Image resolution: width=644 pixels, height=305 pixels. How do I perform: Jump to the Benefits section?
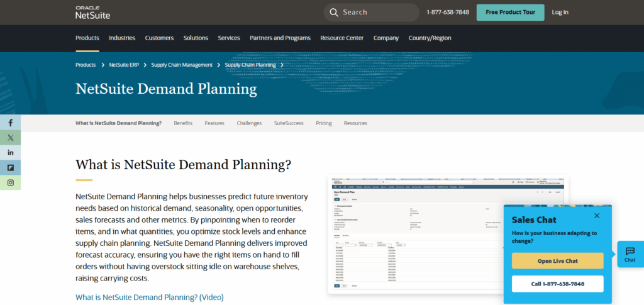[x=183, y=123]
